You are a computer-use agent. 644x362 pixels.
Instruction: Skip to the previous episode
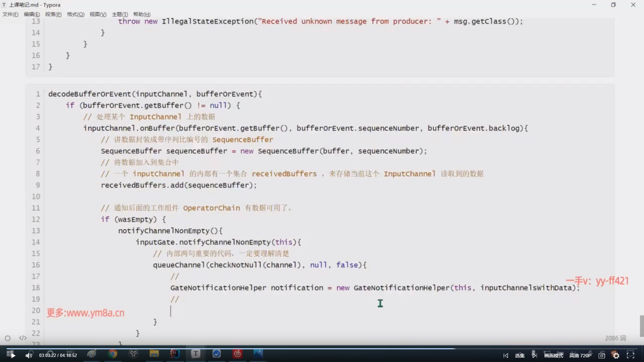(506, 356)
